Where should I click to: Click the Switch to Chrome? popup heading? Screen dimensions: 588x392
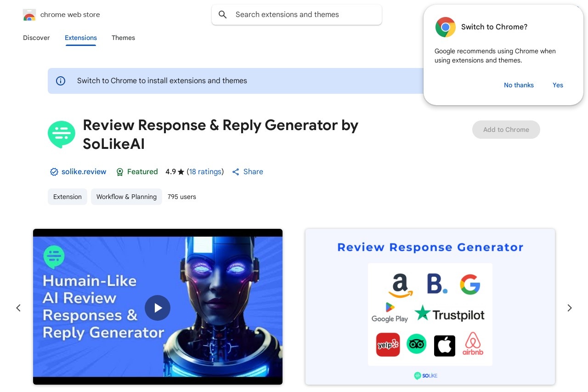point(494,27)
